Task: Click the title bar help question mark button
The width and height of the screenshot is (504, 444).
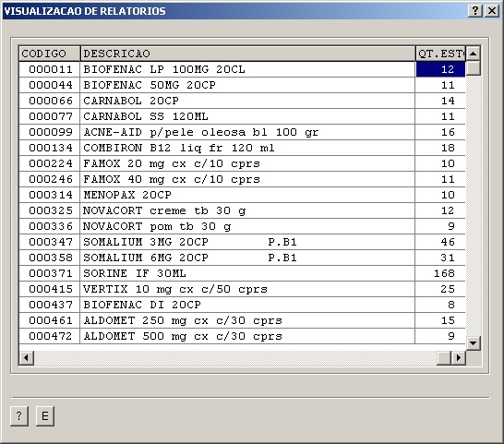Action: click(x=475, y=11)
